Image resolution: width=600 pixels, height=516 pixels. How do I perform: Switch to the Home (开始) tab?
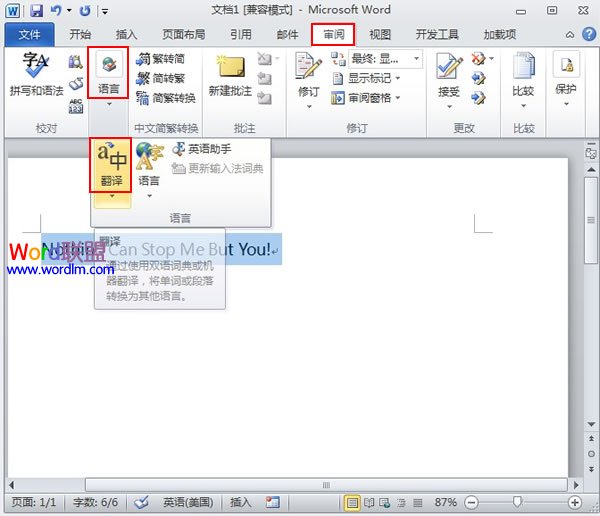click(80, 35)
